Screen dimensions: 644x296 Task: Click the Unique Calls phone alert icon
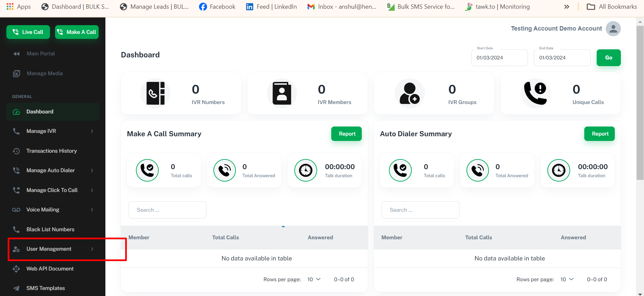coord(536,93)
